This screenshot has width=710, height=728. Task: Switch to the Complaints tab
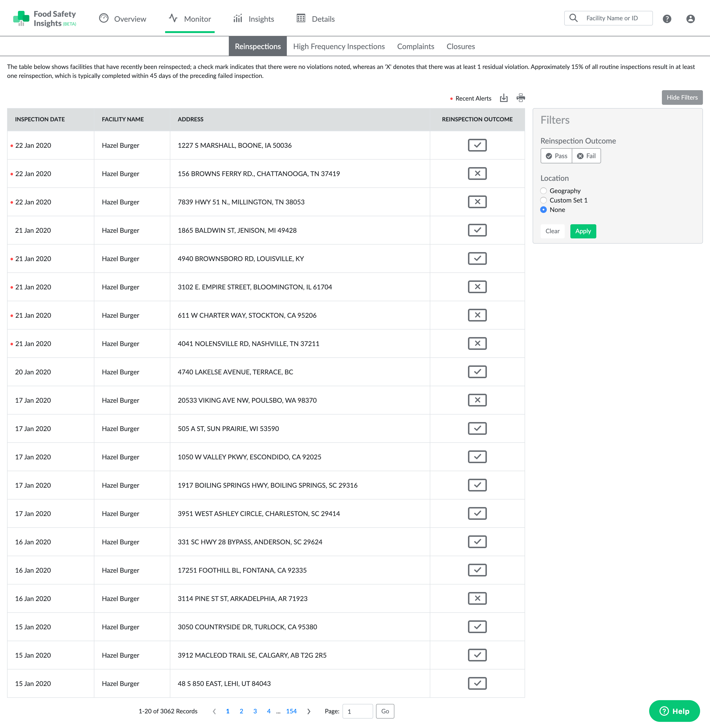click(415, 46)
